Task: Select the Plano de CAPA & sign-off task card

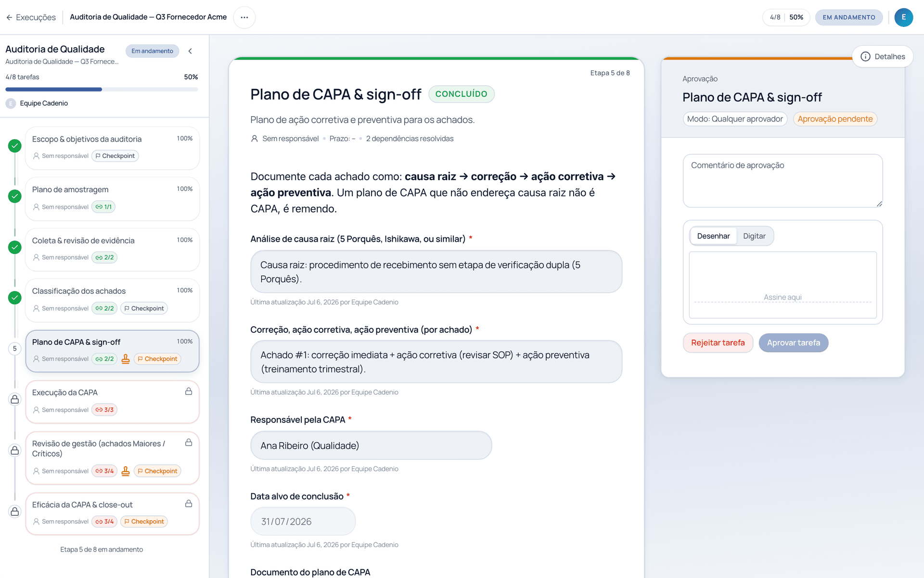Action: tap(112, 351)
